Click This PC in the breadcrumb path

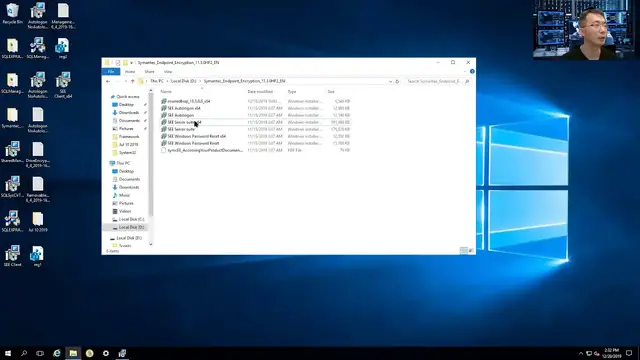pyautogui.click(x=157, y=81)
